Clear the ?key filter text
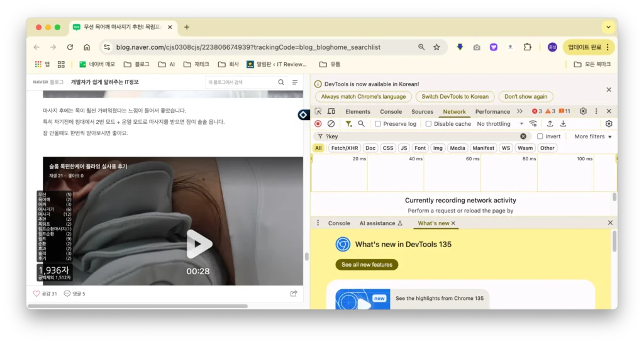 tap(523, 136)
